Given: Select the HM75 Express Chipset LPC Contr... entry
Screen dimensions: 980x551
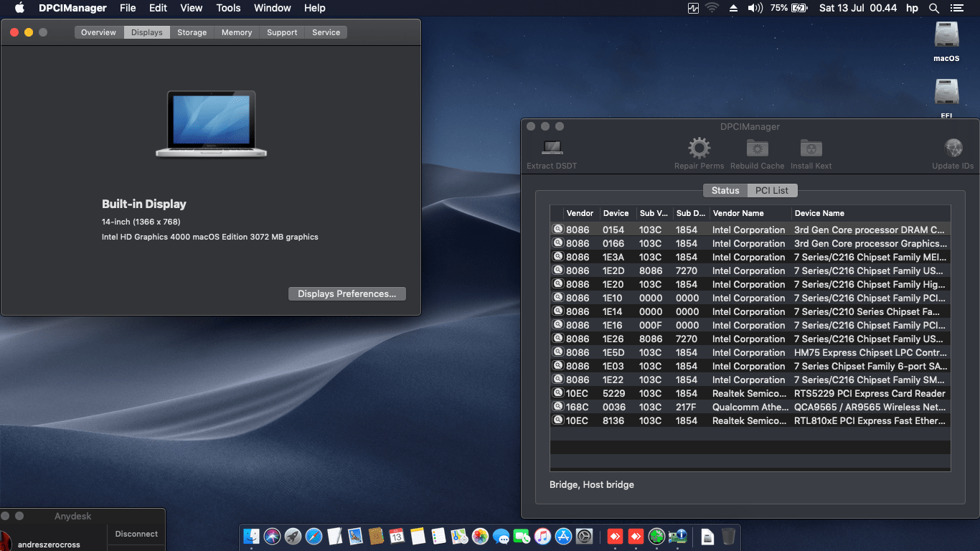Looking at the screenshot, I should [870, 352].
